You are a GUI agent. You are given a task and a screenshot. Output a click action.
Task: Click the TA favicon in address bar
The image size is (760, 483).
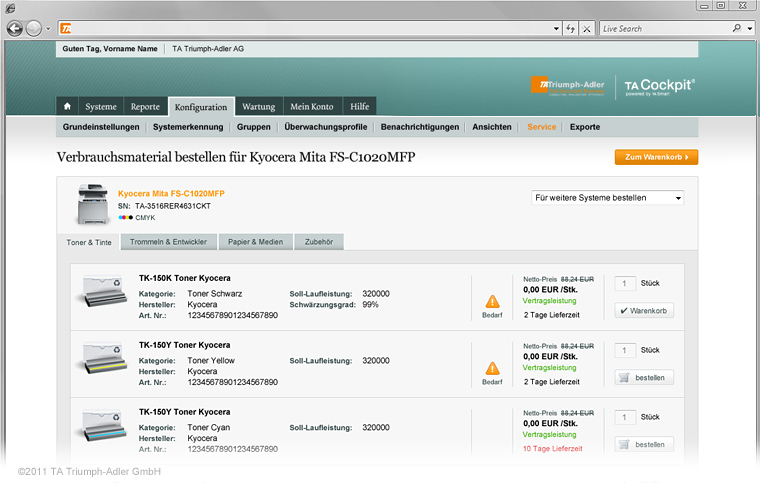coord(66,29)
